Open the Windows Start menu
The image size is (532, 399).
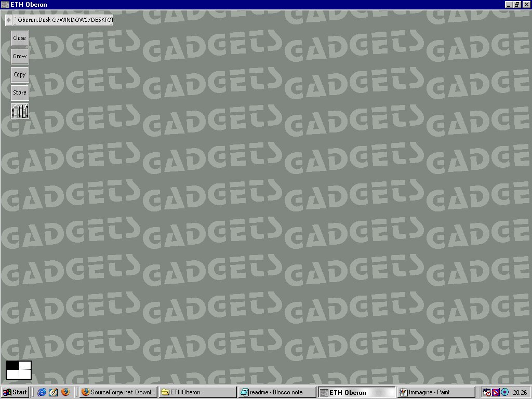pyautogui.click(x=15, y=392)
